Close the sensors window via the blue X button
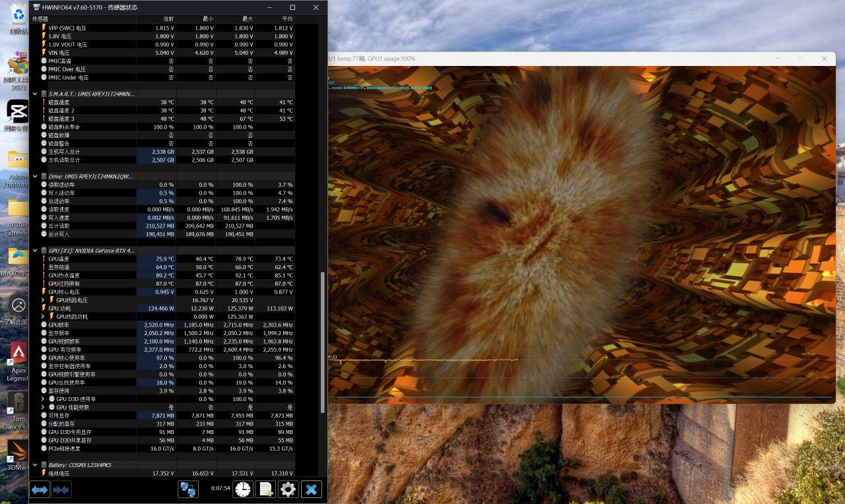 point(311,489)
